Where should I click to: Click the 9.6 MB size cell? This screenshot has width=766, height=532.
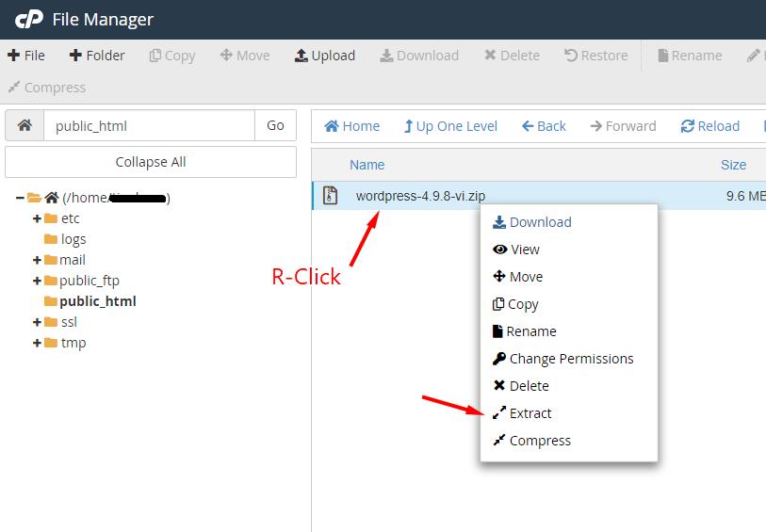click(x=745, y=196)
